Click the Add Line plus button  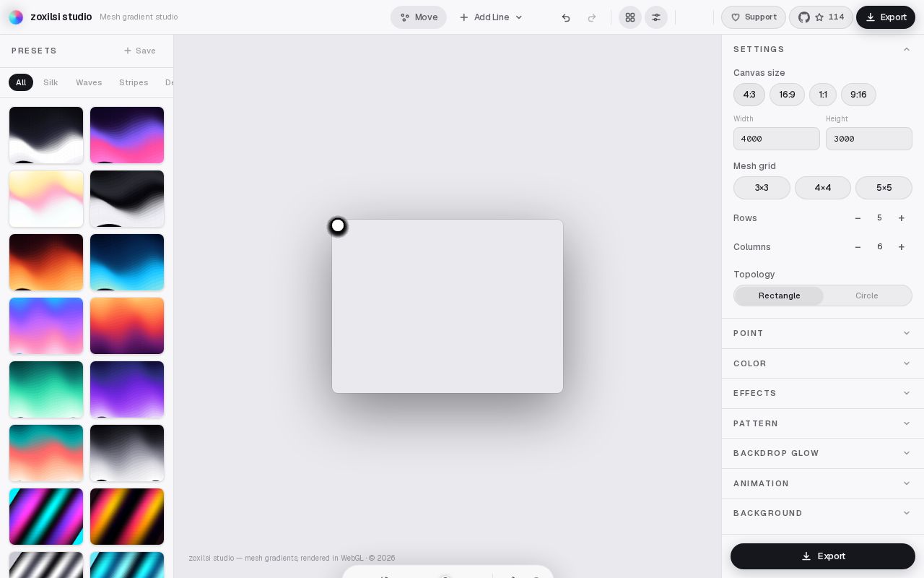pos(464,17)
